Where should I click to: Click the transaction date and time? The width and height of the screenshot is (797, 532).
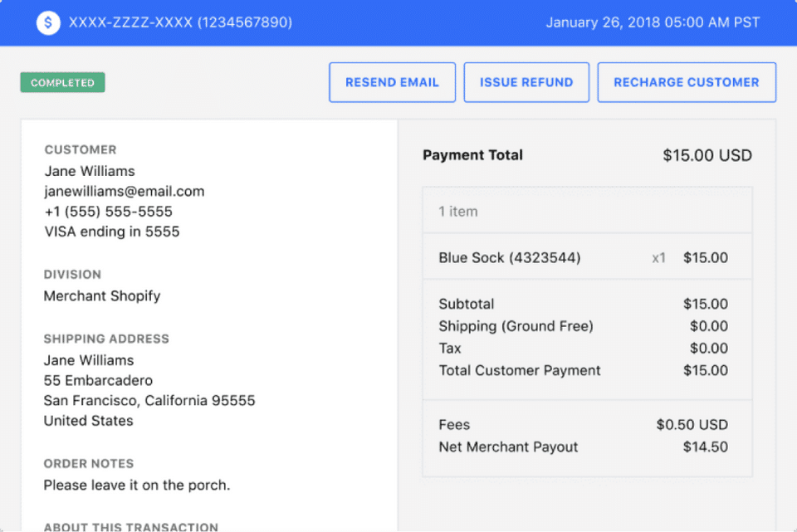click(x=652, y=22)
